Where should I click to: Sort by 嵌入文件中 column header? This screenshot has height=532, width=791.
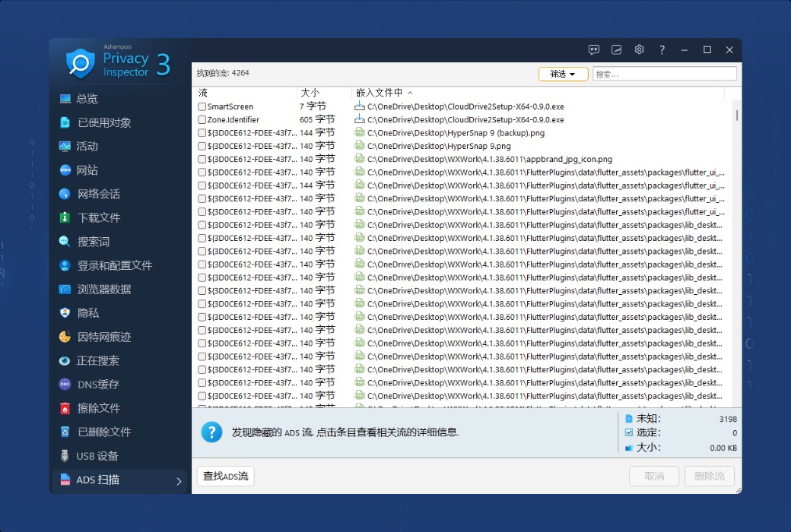point(379,93)
